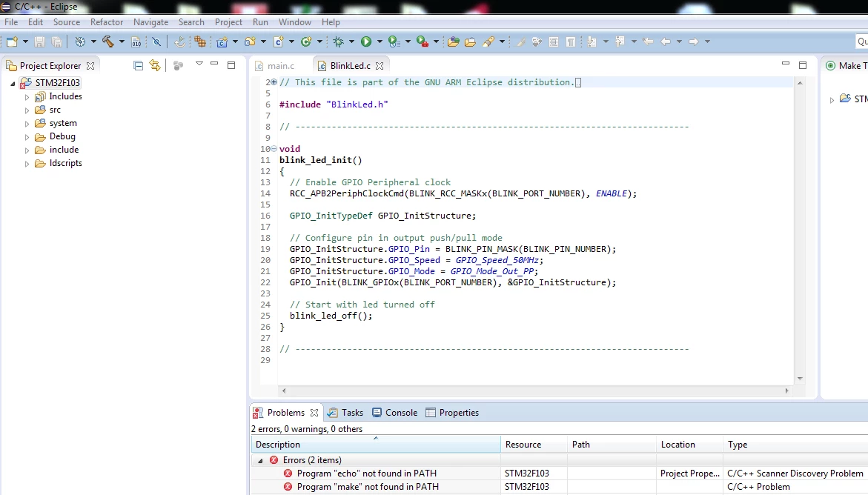This screenshot has height=495, width=868.
Task: Toggle Show Whitespace Characters paragraph icon
Action: click(x=571, y=41)
